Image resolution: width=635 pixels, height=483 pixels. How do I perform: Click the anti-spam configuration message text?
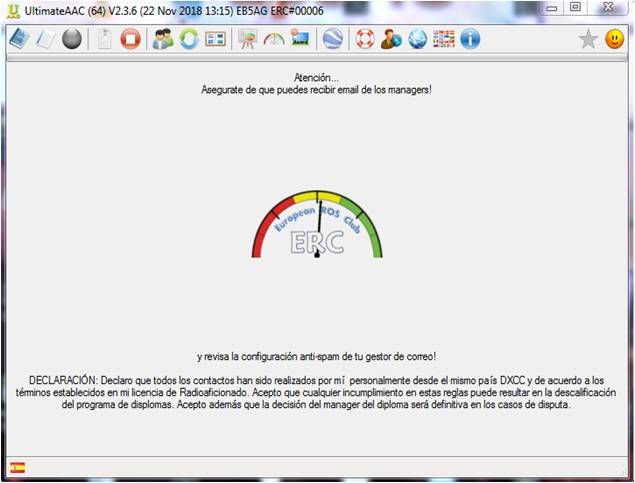[317, 357]
